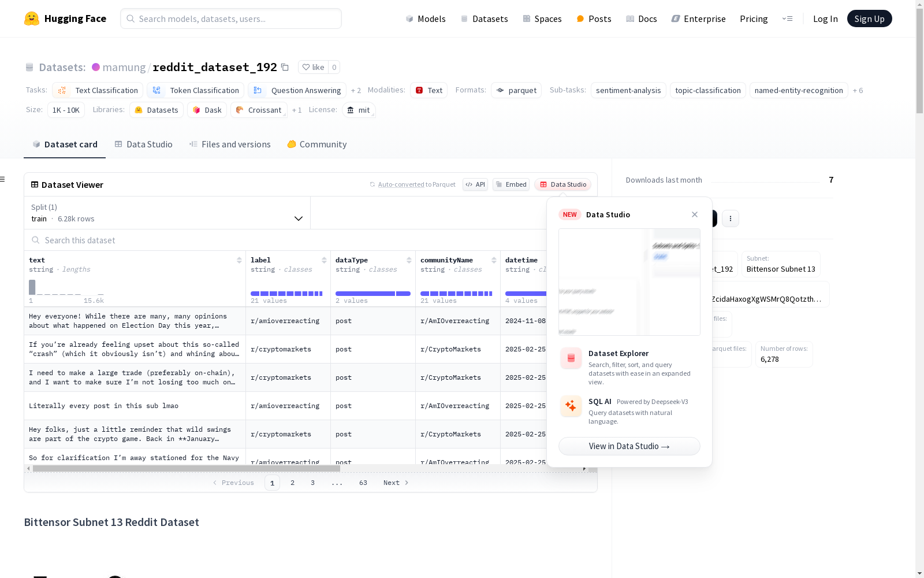Click the Dataset Explorer icon

point(571,358)
